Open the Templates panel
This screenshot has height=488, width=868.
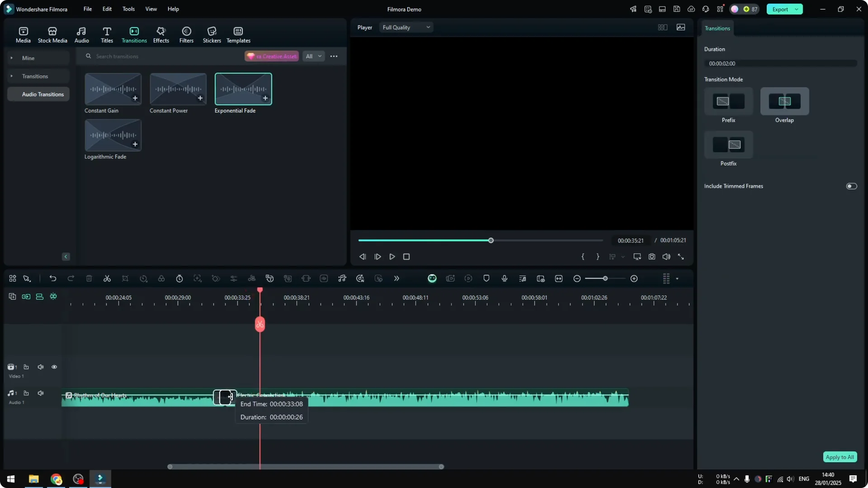tap(237, 34)
